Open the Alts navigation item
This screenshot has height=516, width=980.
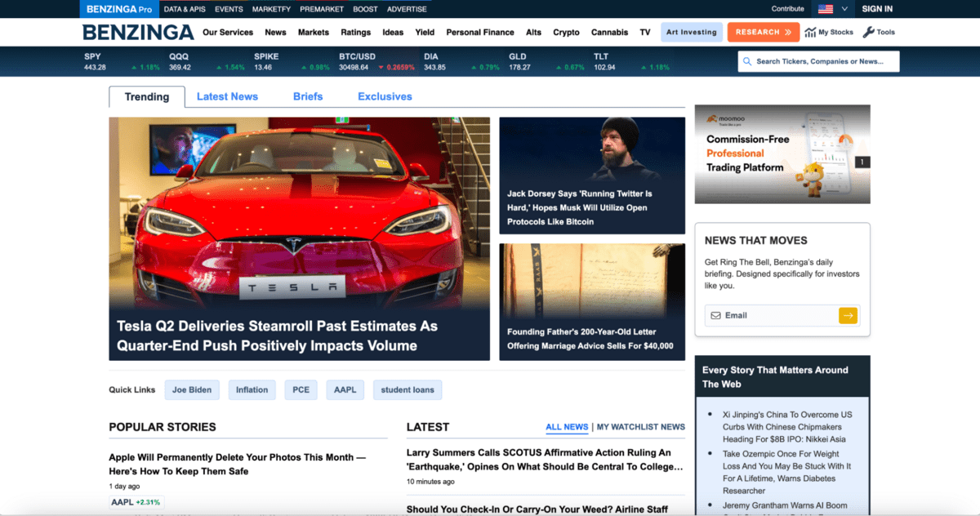[x=533, y=33]
